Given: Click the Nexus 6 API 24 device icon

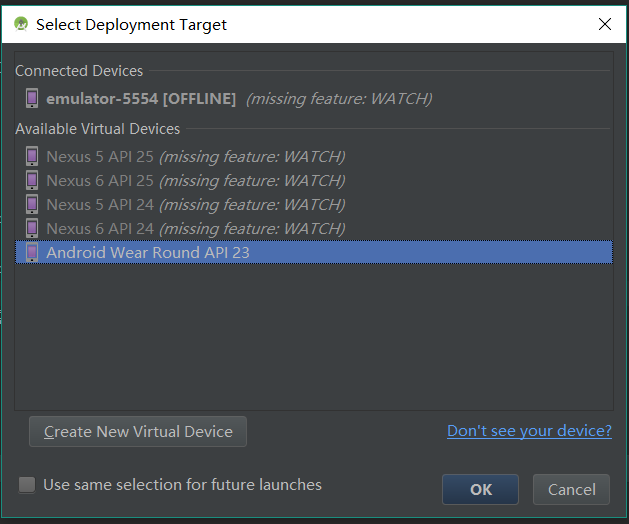Looking at the screenshot, I should click(x=32, y=228).
